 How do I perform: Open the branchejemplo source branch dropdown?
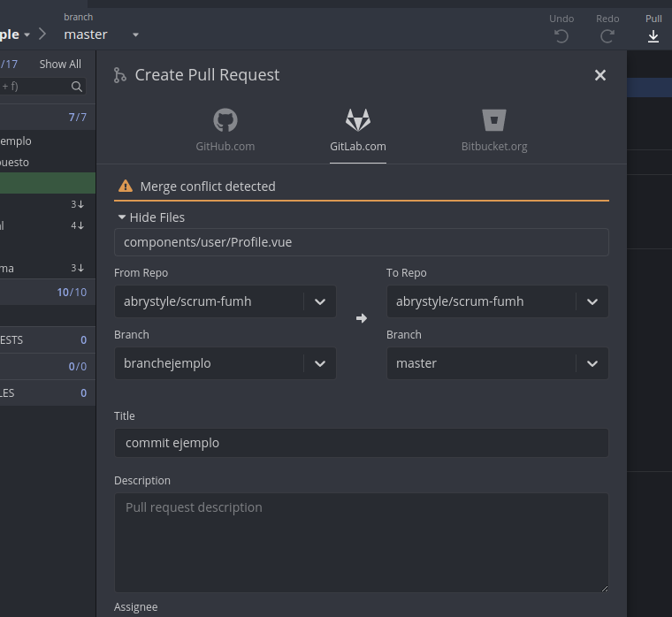click(319, 363)
